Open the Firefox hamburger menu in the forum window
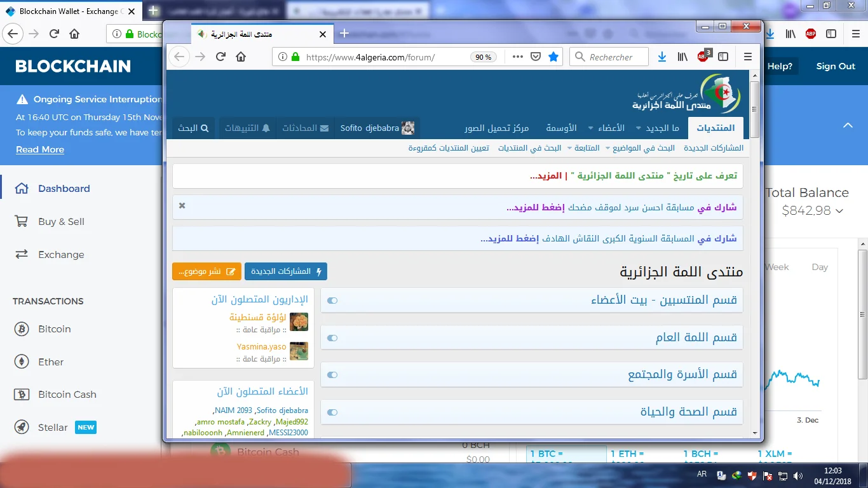This screenshot has height=488, width=868. 747,57
